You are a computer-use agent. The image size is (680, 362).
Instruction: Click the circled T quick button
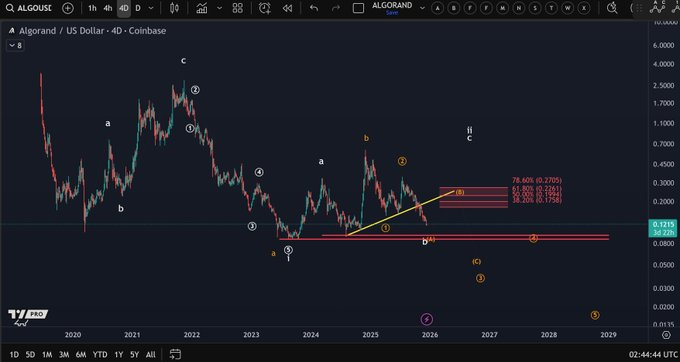tap(551, 8)
